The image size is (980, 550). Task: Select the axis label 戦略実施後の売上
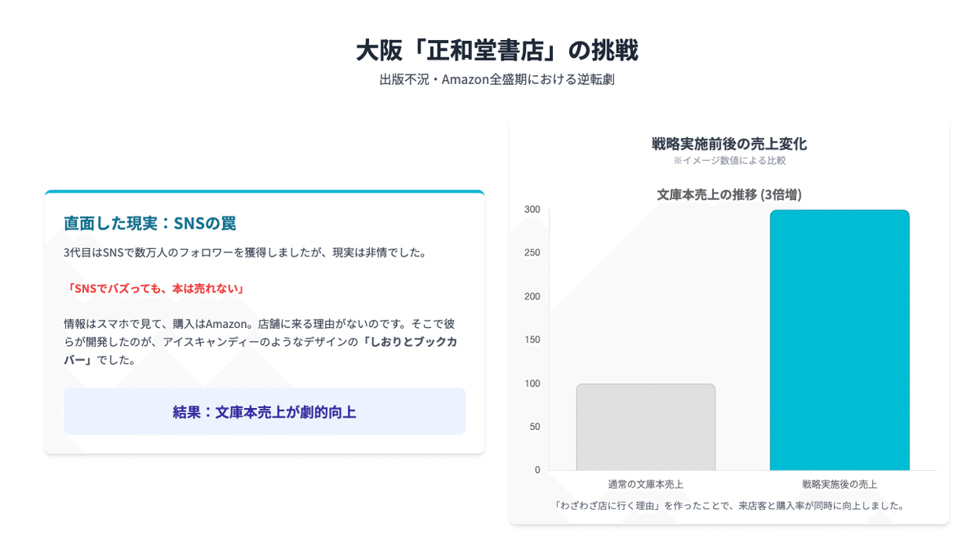coord(840,483)
